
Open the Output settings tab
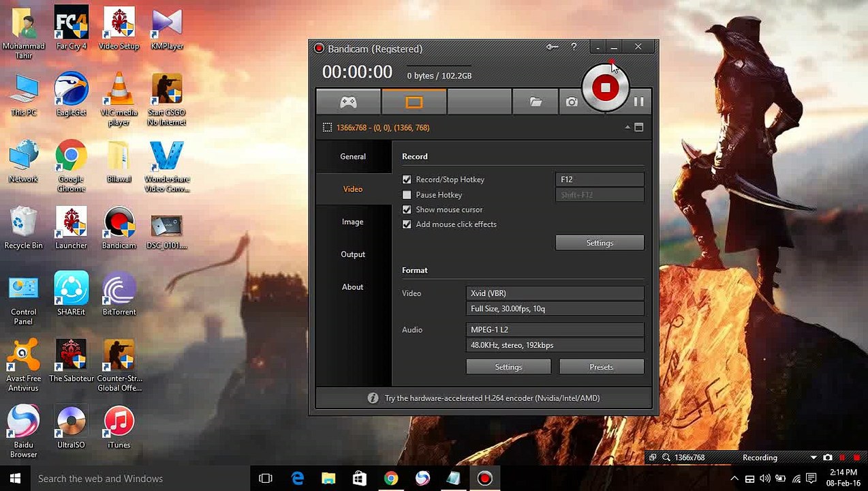click(x=353, y=254)
